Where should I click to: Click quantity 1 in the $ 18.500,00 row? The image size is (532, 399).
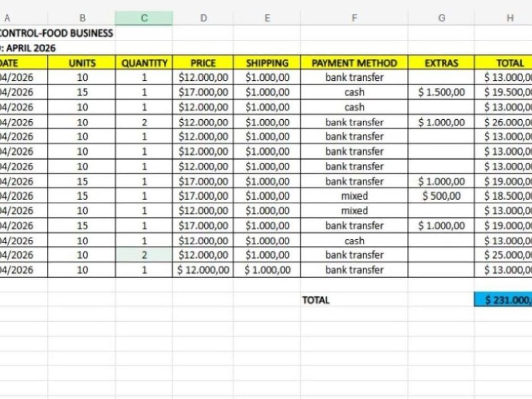(x=144, y=196)
